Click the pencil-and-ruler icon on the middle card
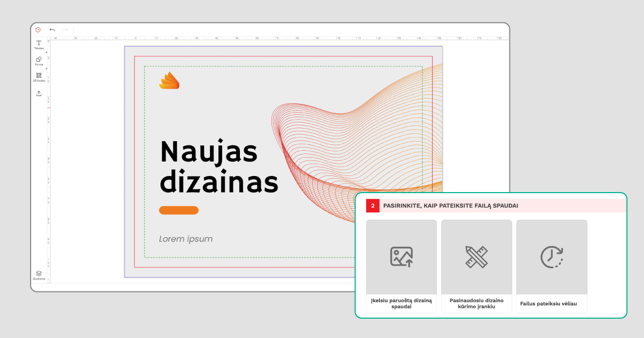 point(477,256)
